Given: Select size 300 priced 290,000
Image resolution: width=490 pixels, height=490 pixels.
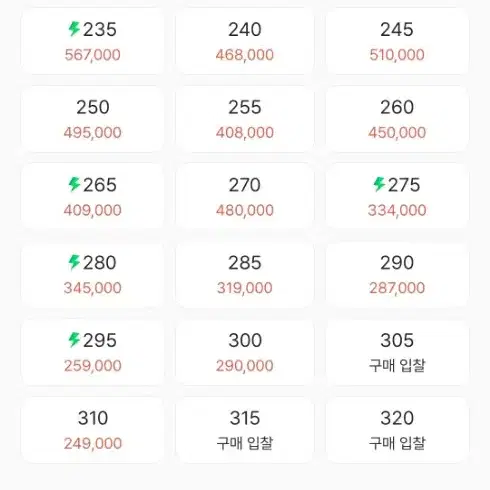Looking at the screenshot, I should [x=245, y=352].
